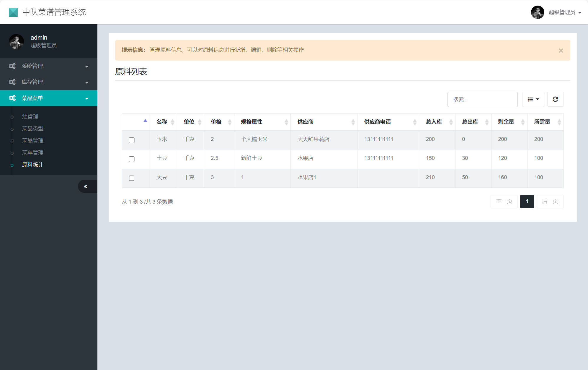Click the 系统管理 gear icon in sidebar
588x370 pixels.
12,66
